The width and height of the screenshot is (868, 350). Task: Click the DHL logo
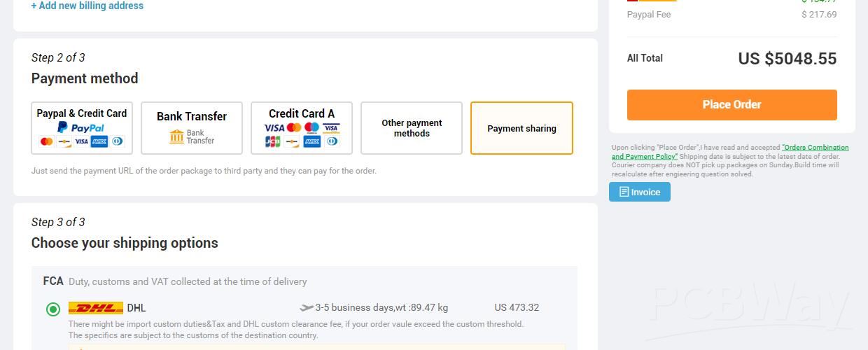tap(96, 308)
